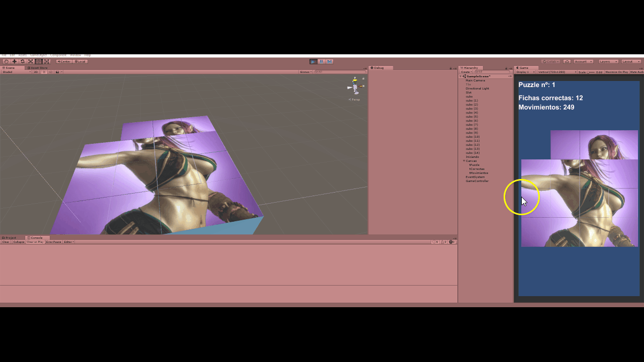The image size is (644, 362).
Task: Open the Edit menu
Action: tap(12, 55)
